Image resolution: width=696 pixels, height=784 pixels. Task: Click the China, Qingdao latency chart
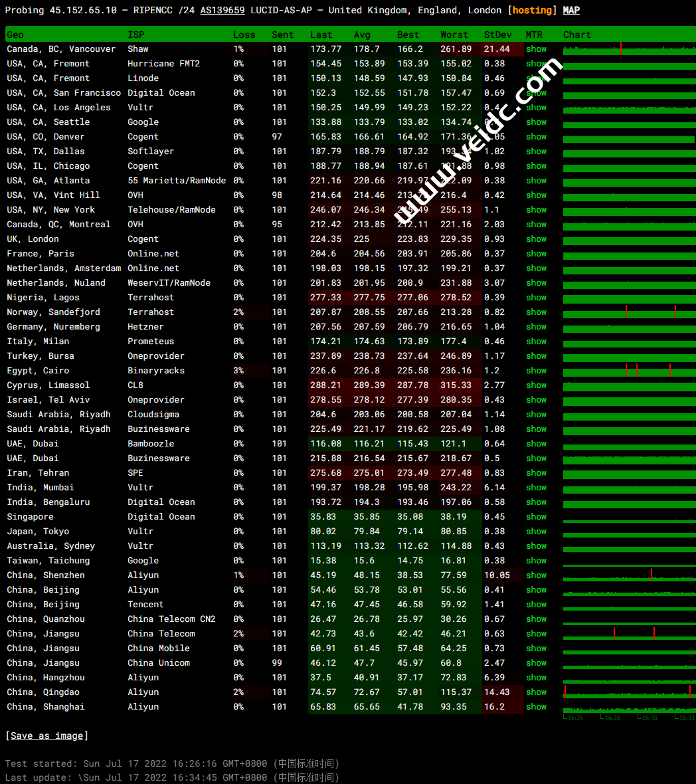630,692
